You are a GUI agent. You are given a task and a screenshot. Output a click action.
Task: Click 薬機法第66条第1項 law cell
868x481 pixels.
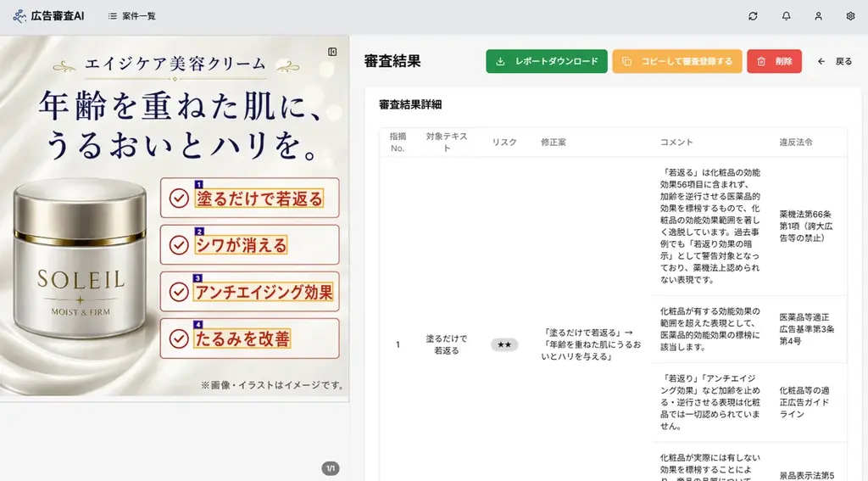click(806, 227)
